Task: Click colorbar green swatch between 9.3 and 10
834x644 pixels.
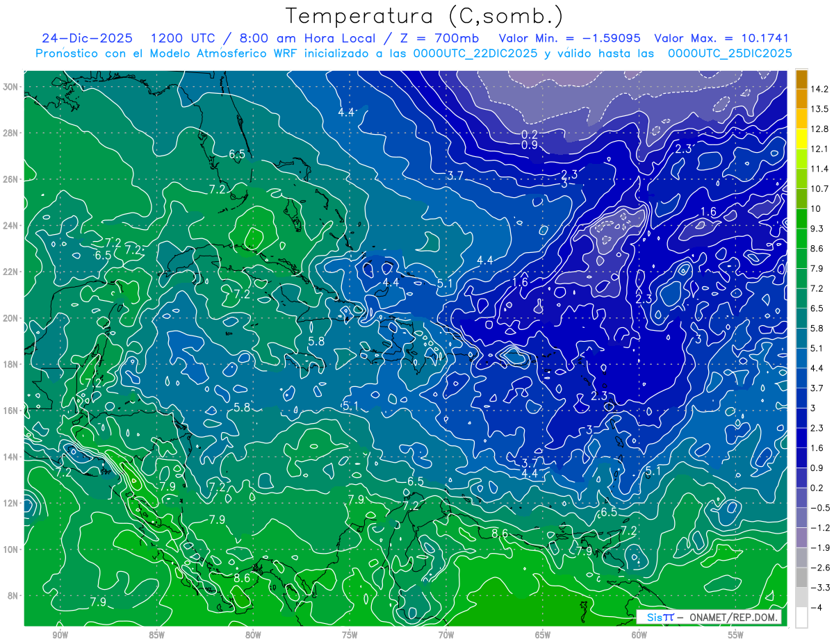Action: click(x=801, y=218)
